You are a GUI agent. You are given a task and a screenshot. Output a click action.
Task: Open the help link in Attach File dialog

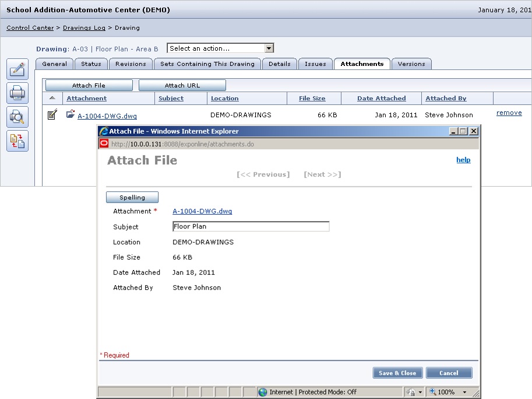(x=463, y=160)
